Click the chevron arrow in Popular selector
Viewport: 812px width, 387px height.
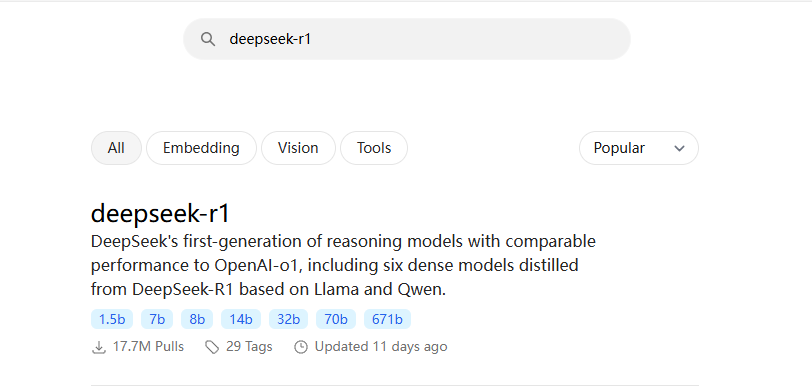click(x=679, y=149)
